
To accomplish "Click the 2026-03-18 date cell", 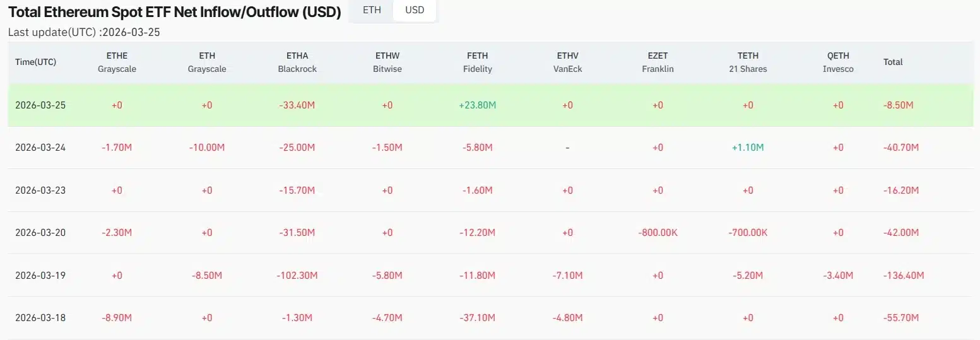I will (40, 317).
